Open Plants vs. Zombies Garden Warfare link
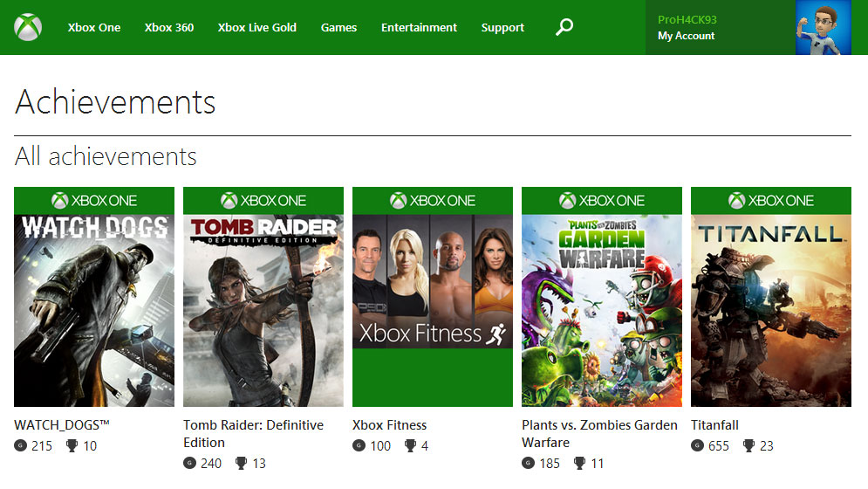Viewport: 868px width, 489px height. pyautogui.click(x=599, y=434)
